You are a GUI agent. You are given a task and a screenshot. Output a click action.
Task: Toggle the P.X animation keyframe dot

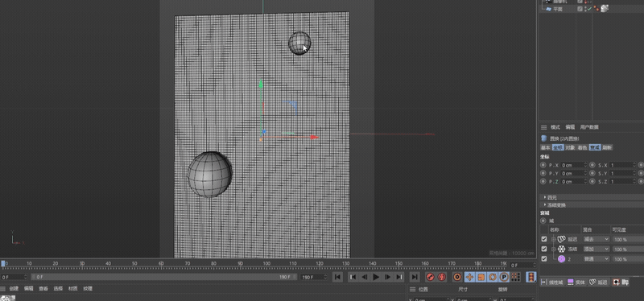[x=543, y=165]
